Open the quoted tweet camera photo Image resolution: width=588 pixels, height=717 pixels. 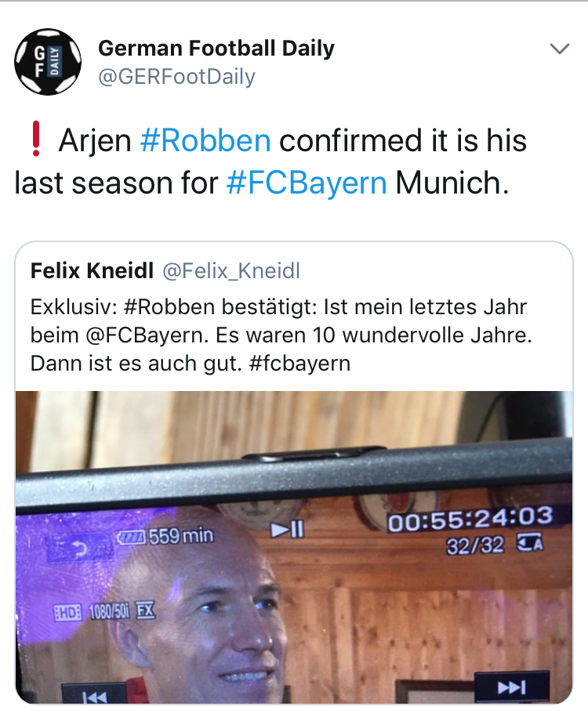coord(294,547)
